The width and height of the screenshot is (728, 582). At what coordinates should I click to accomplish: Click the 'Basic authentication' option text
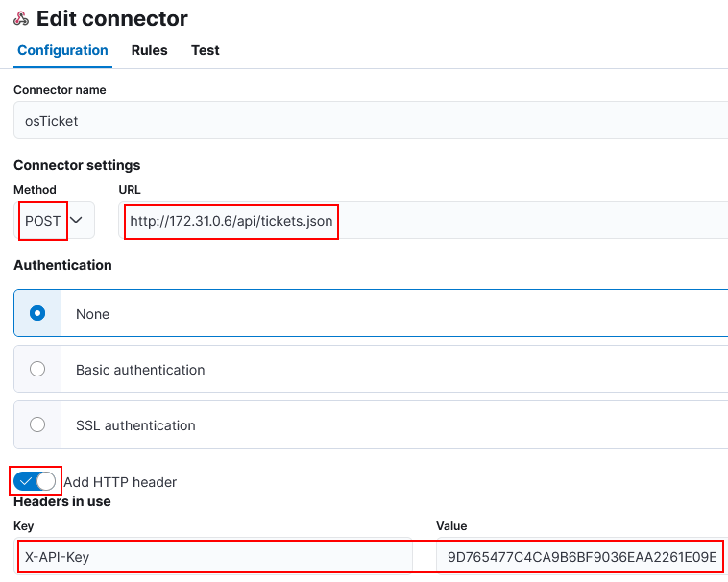140,370
